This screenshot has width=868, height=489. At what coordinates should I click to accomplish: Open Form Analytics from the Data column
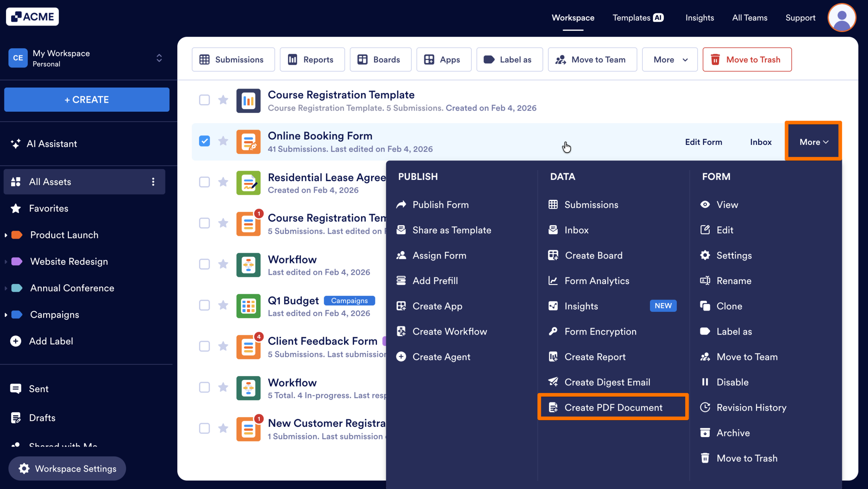(x=597, y=281)
